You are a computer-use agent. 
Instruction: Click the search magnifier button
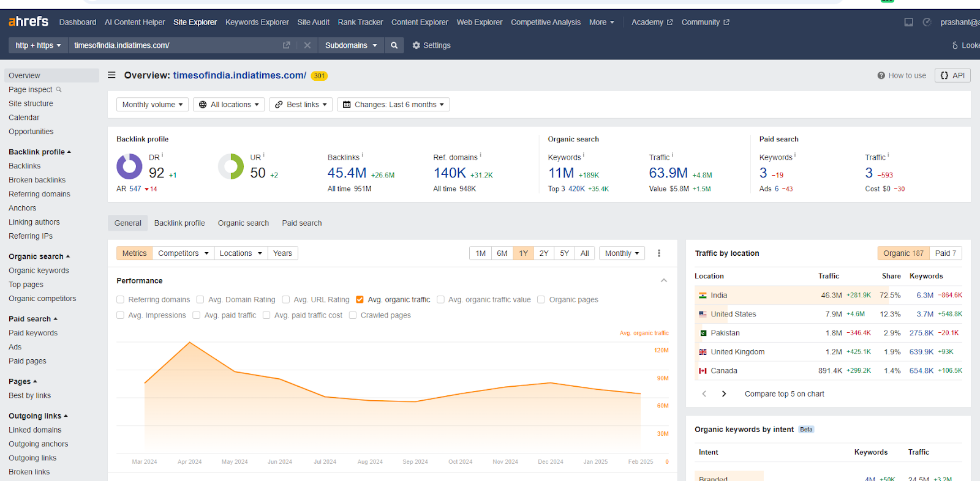point(394,45)
